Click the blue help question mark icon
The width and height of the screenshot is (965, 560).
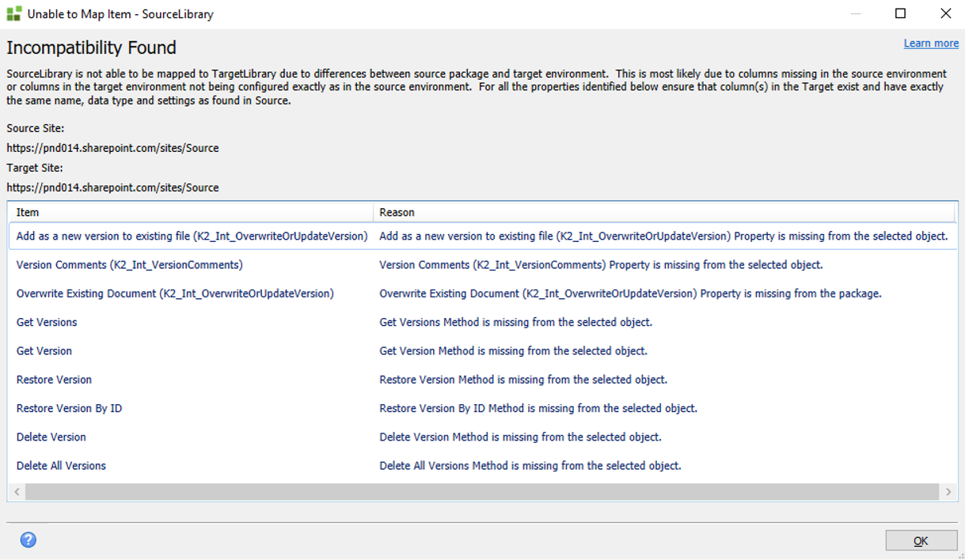click(28, 540)
